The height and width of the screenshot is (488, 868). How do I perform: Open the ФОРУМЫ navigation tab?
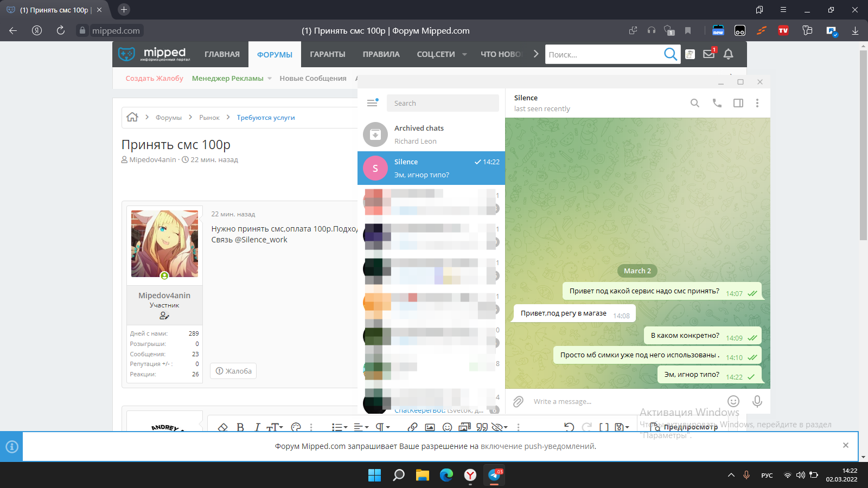(x=275, y=55)
